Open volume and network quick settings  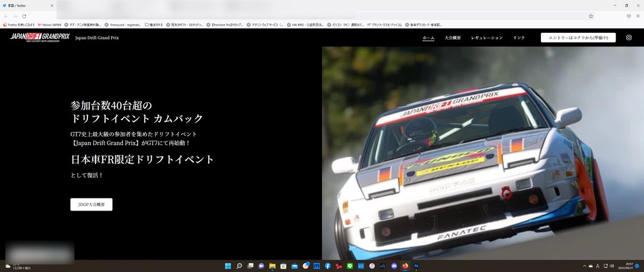pos(609,266)
